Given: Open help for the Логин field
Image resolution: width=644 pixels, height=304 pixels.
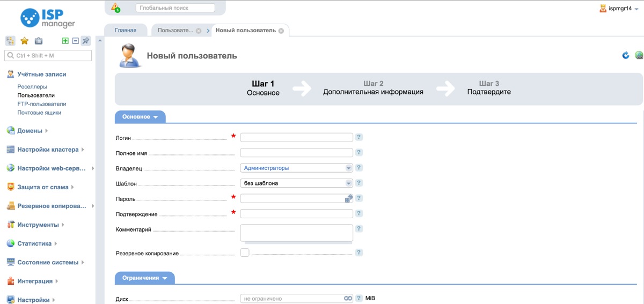Looking at the screenshot, I should click(359, 137).
